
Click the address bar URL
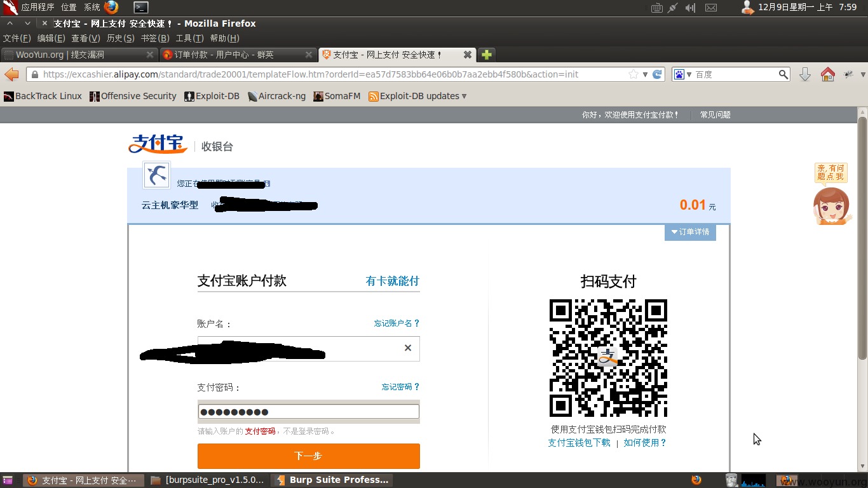311,74
